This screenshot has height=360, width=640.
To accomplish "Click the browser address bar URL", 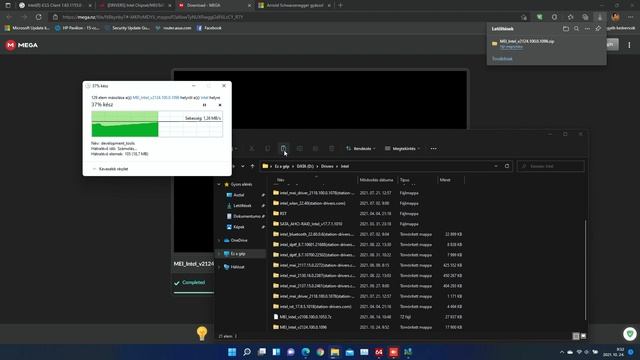I will pyautogui.click(x=153, y=17).
